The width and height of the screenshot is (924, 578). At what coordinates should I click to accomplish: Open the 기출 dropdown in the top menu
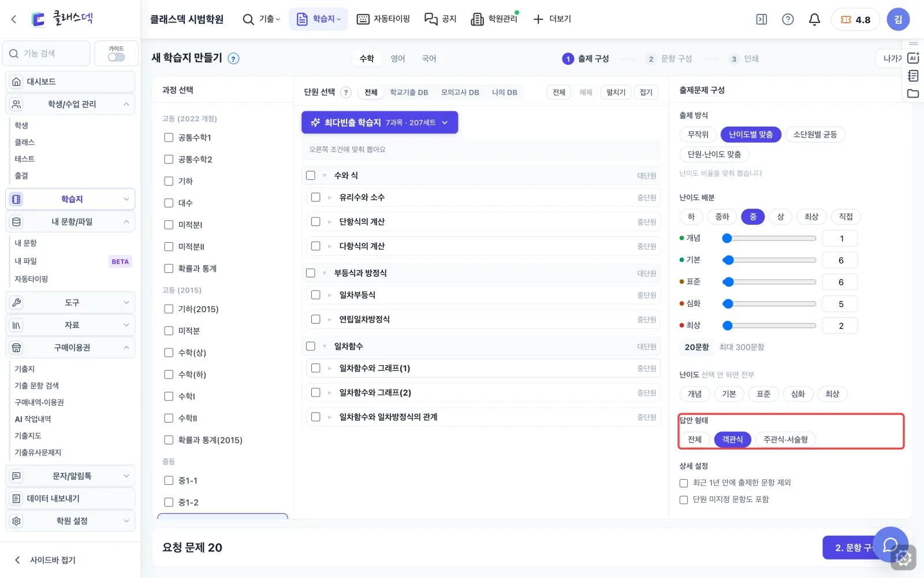(x=262, y=19)
